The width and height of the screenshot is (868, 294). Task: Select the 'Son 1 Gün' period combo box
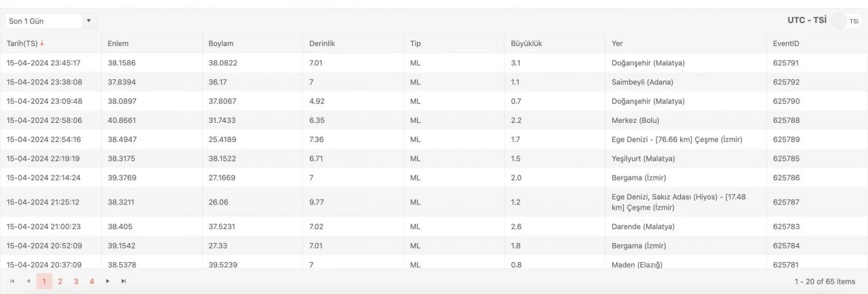pos(44,21)
